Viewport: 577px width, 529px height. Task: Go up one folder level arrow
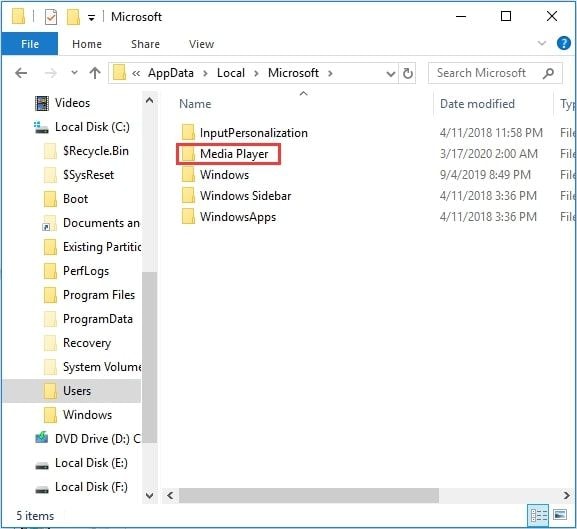[x=95, y=73]
